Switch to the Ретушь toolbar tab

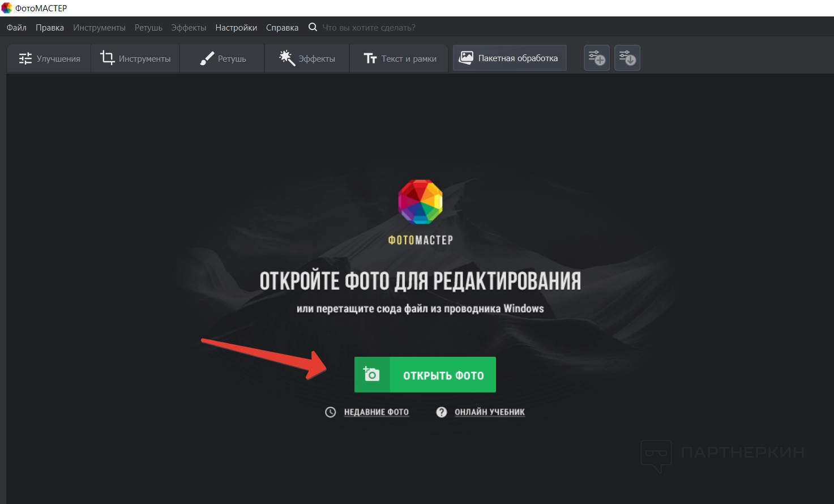pyautogui.click(x=222, y=59)
